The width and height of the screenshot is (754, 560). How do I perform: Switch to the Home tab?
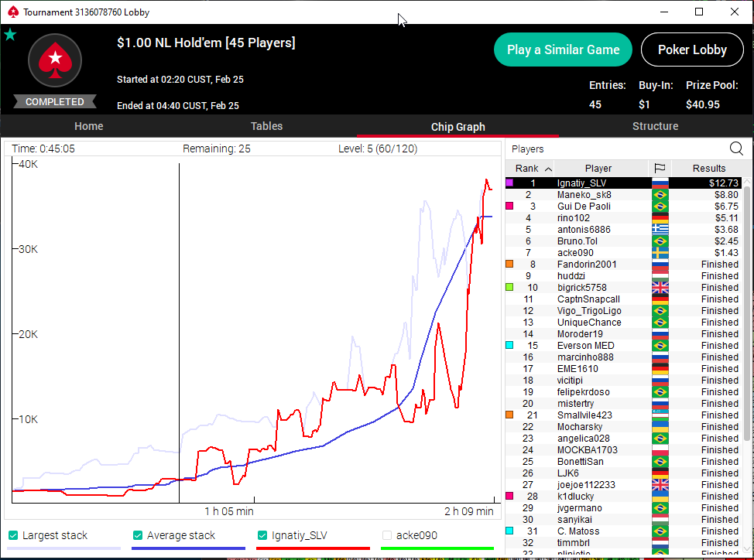click(x=89, y=126)
